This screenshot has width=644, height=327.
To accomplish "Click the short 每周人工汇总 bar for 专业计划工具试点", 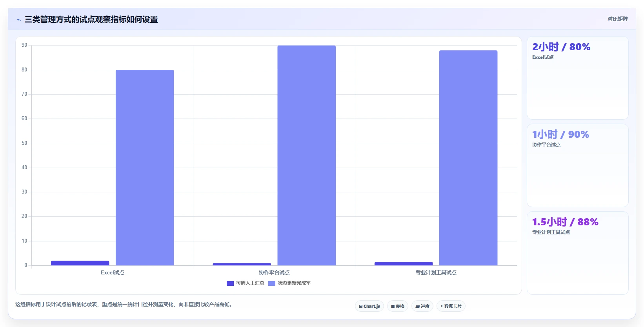I will click(x=404, y=263).
